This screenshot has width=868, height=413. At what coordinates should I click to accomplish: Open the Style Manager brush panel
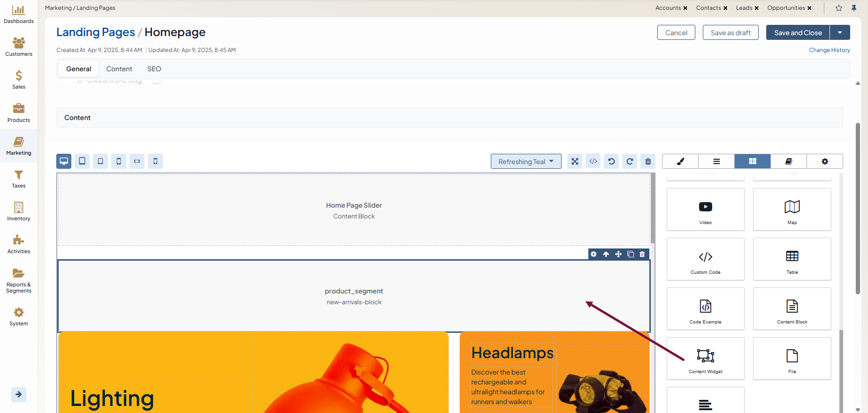(680, 161)
